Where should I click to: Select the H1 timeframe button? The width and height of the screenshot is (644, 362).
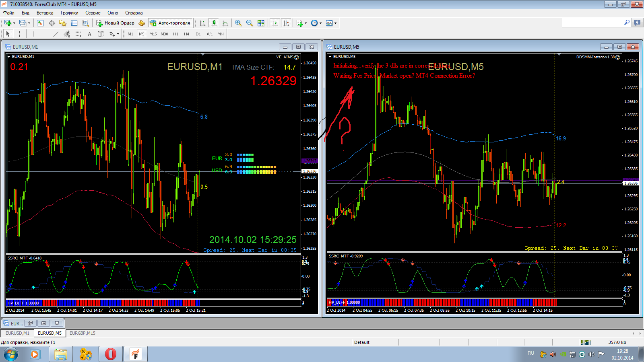175,34
